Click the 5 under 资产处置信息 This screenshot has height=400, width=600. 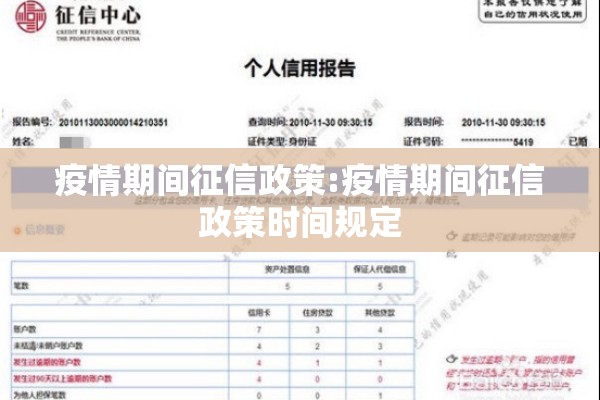tap(287, 286)
